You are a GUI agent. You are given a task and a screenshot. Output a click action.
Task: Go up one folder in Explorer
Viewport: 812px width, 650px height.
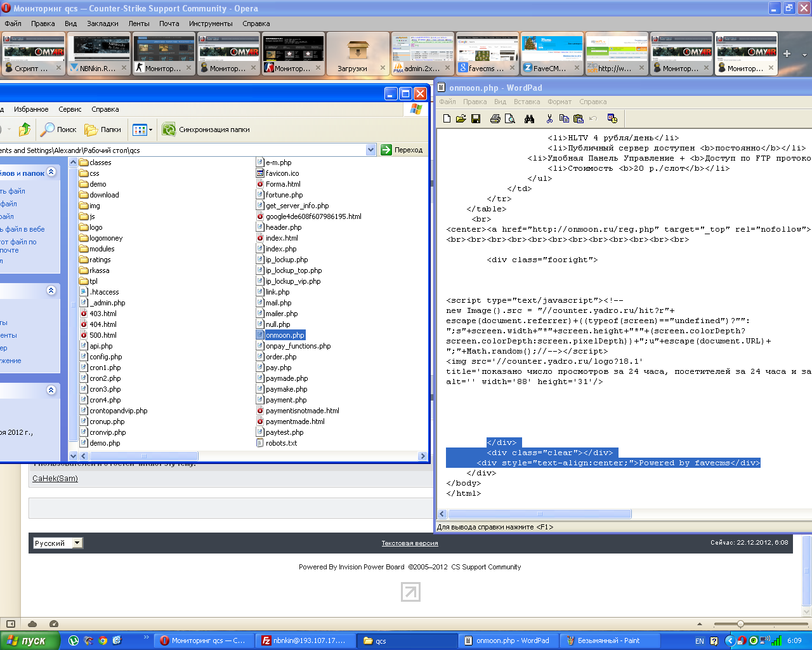click(x=25, y=129)
